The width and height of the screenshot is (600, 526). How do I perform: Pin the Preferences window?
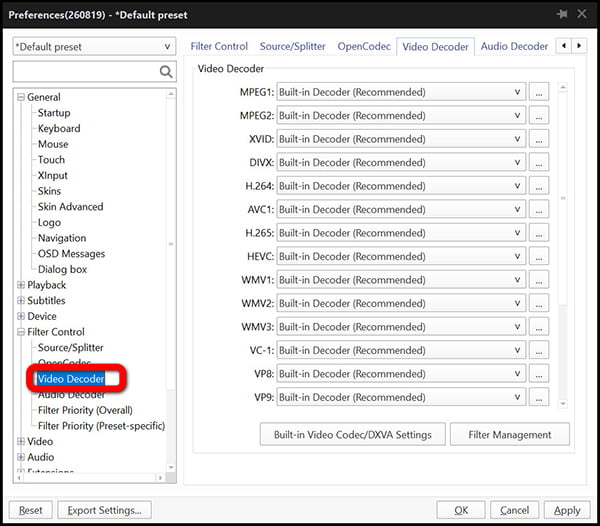562,15
